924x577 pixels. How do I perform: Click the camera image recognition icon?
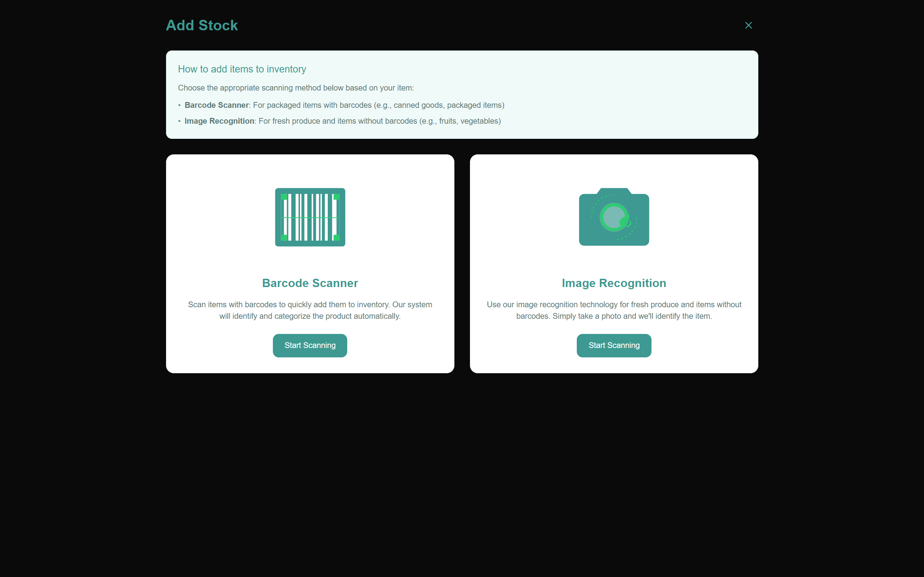(614, 217)
